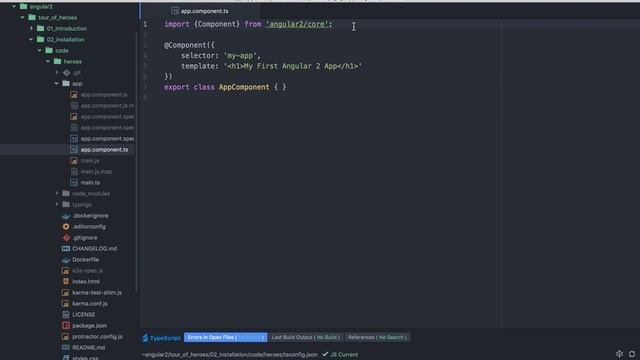Image resolution: width=640 pixels, height=360 pixels.
Task: Select the References tab
Action: pos(377,338)
